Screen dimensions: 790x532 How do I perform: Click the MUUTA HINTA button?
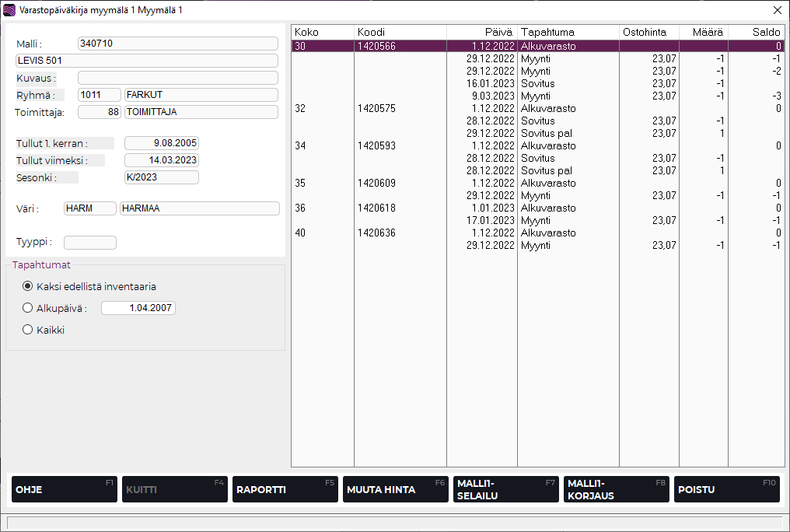pyautogui.click(x=395, y=489)
